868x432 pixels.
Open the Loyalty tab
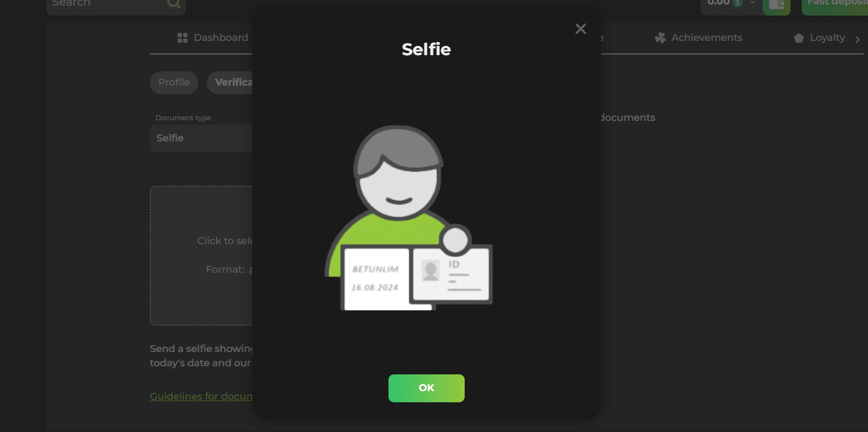point(827,38)
